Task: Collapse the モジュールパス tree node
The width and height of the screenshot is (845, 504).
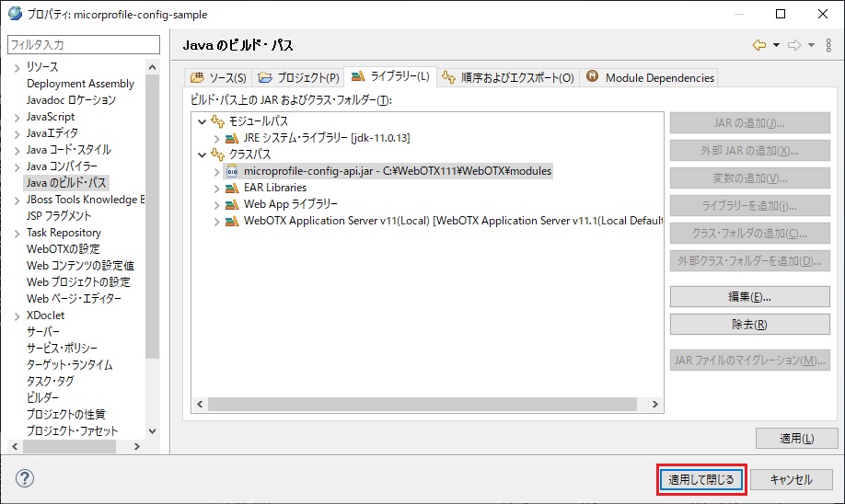Action: pos(202,121)
